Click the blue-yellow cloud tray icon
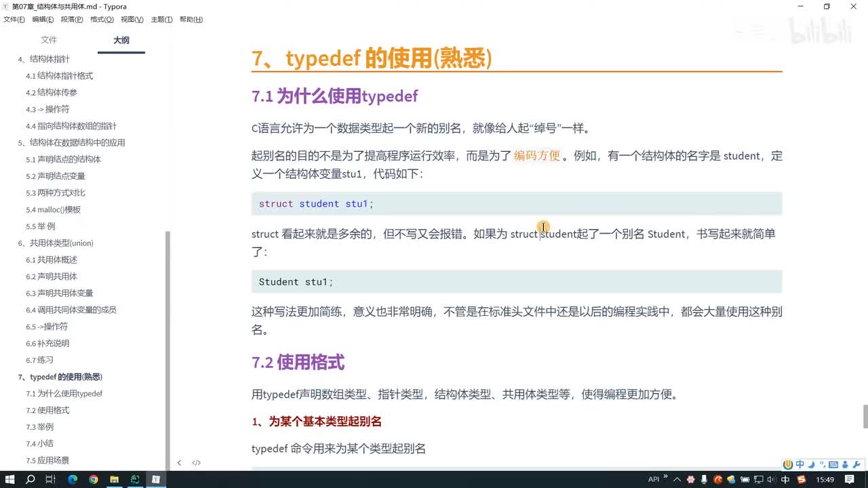 731,479
